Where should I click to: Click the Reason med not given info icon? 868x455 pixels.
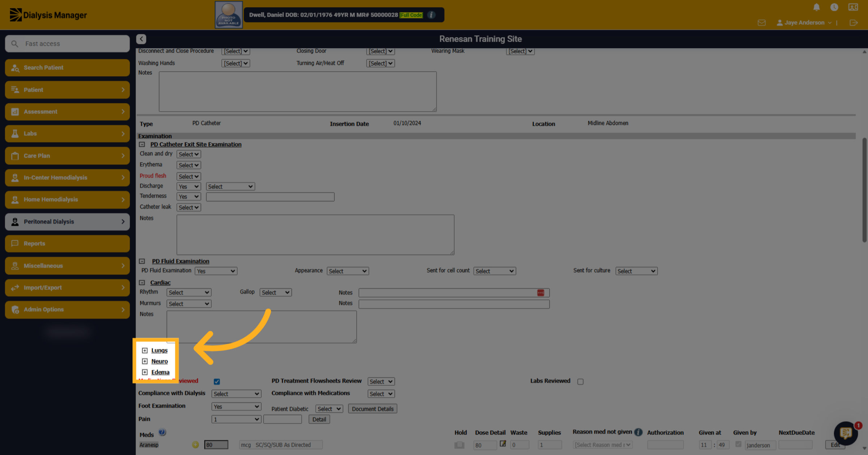coord(638,432)
